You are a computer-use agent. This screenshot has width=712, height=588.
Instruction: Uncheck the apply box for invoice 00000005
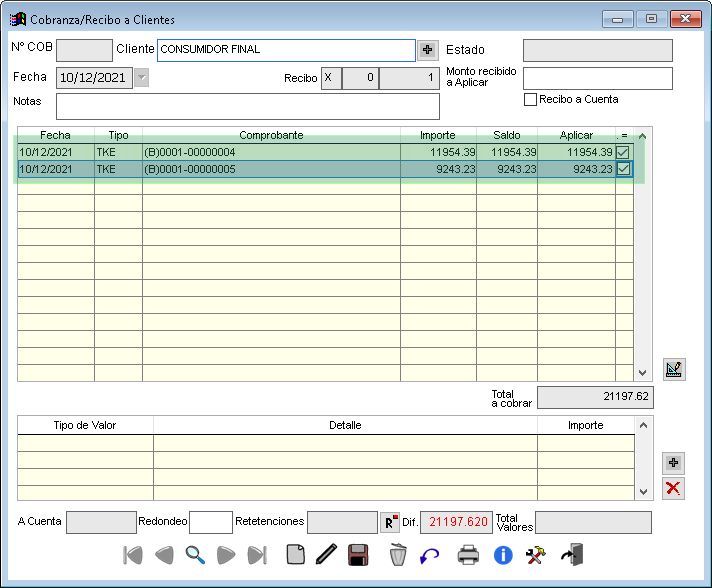tap(624, 169)
